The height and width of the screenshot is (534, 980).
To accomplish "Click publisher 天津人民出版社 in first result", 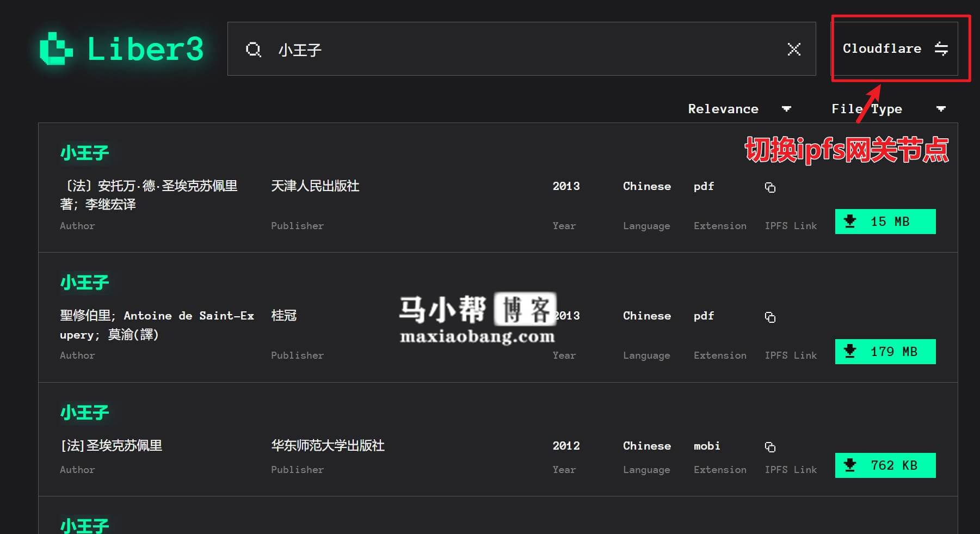I will (x=315, y=186).
